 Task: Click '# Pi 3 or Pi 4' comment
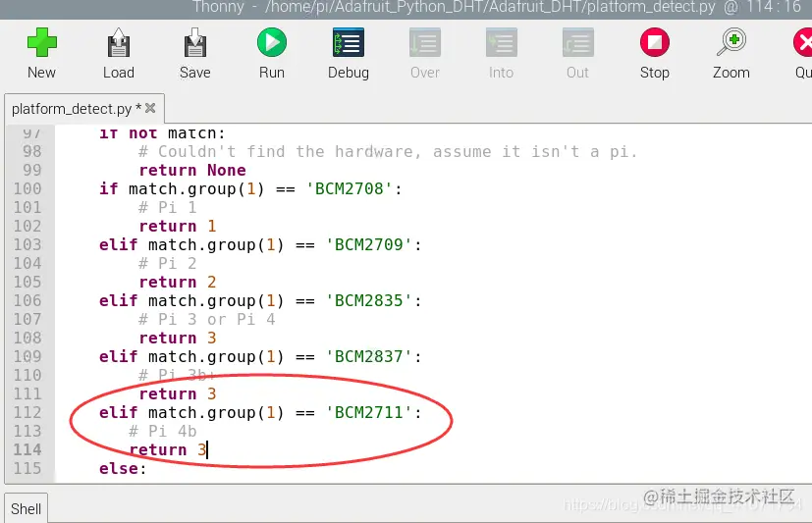tap(207, 319)
